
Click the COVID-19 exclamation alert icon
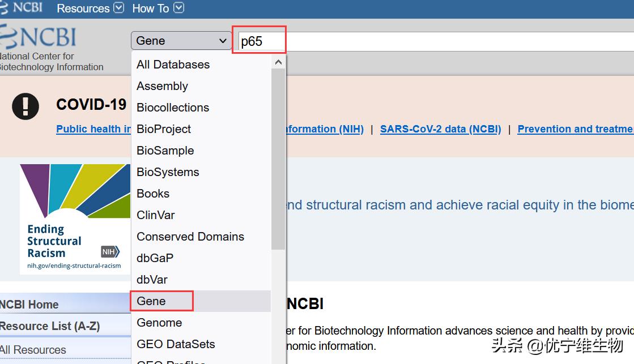(25, 106)
